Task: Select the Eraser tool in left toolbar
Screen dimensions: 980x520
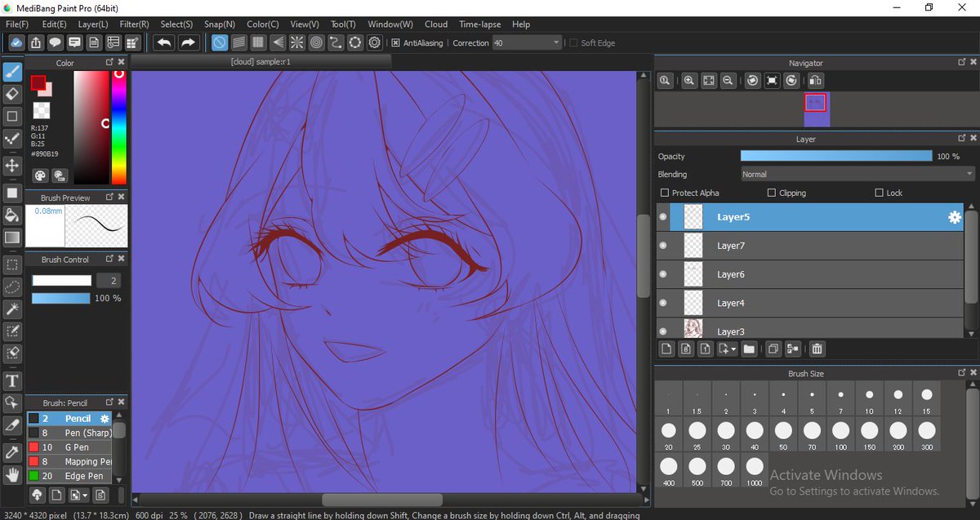Action: [x=12, y=95]
